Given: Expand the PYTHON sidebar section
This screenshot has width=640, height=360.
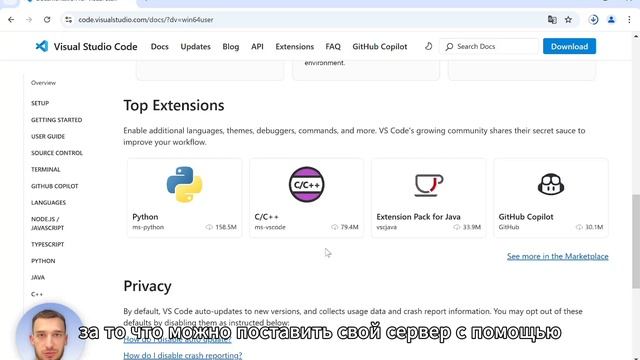Looking at the screenshot, I should (43, 261).
